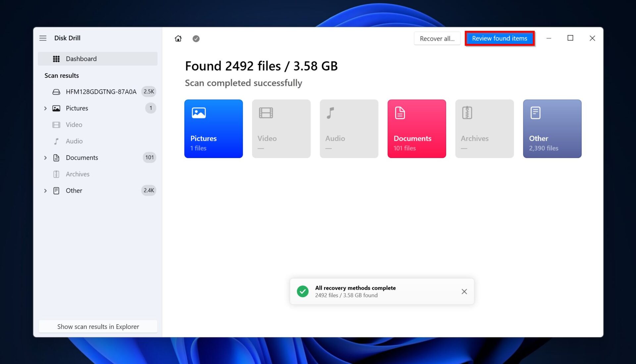
Task: Click Show scan results in Explorer
Action: pyautogui.click(x=98, y=327)
